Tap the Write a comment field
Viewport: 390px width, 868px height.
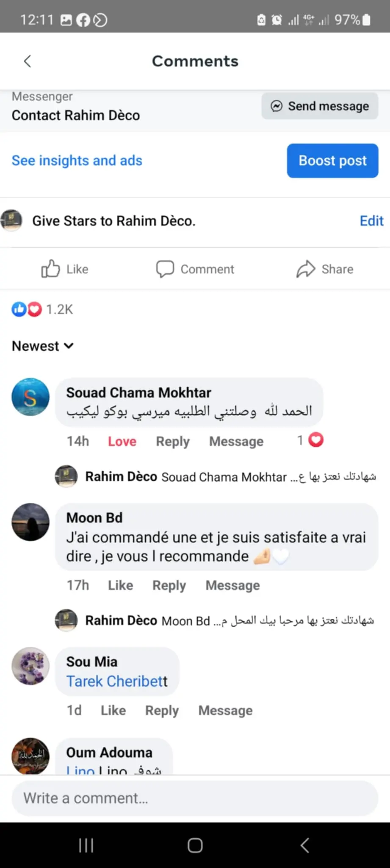click(195, 798)
